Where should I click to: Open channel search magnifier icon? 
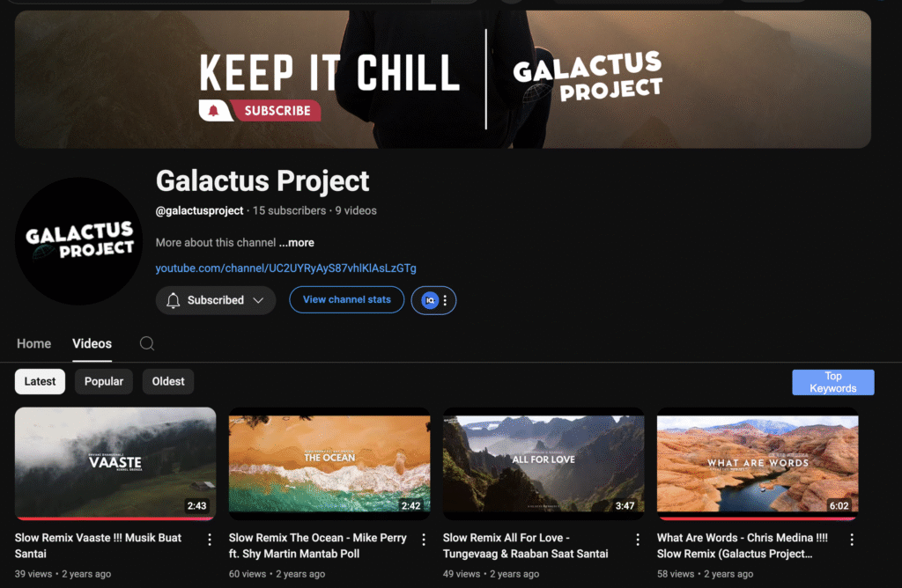pos(147,343)
